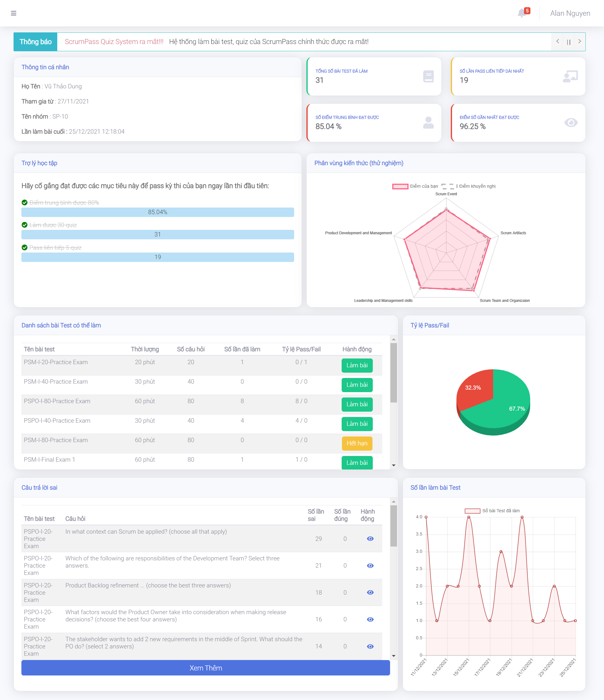
Task: Click eye icon on latest score card
Action: pos(571,123)
